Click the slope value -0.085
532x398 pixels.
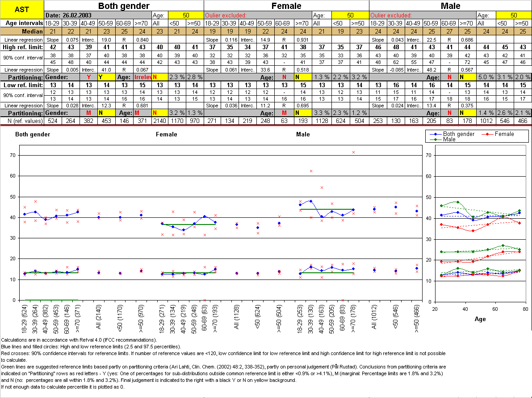click(396, 70)
